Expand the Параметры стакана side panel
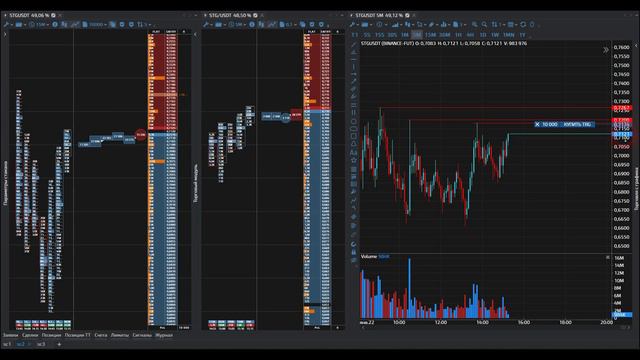Viewport: 640px width, 360px height. (x=5, y=183)
